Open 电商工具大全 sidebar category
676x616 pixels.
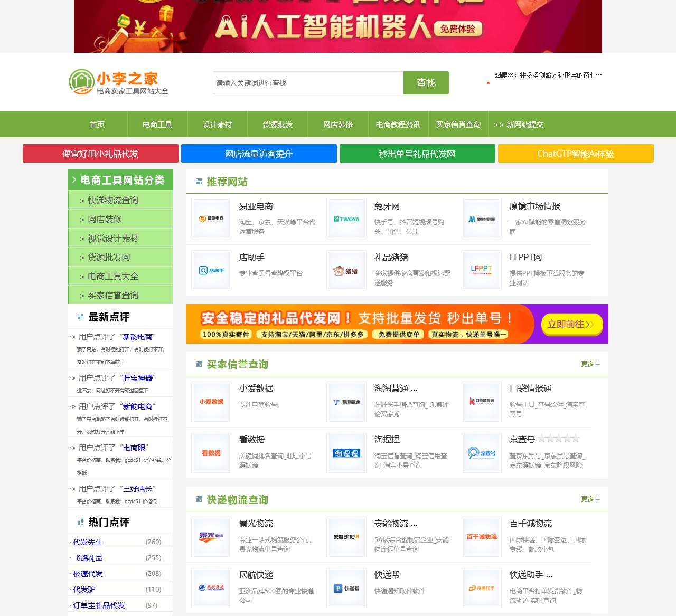coord(120,276)
